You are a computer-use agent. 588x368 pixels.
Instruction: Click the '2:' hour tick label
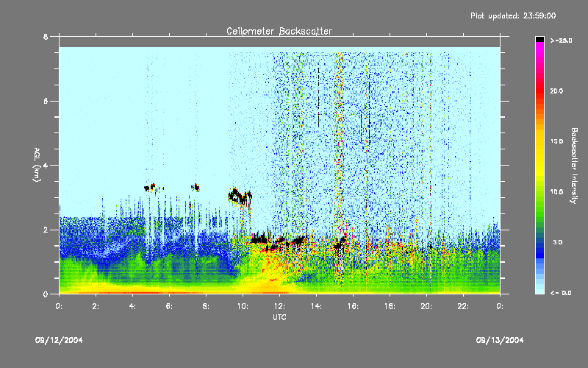tap(96, 306)
